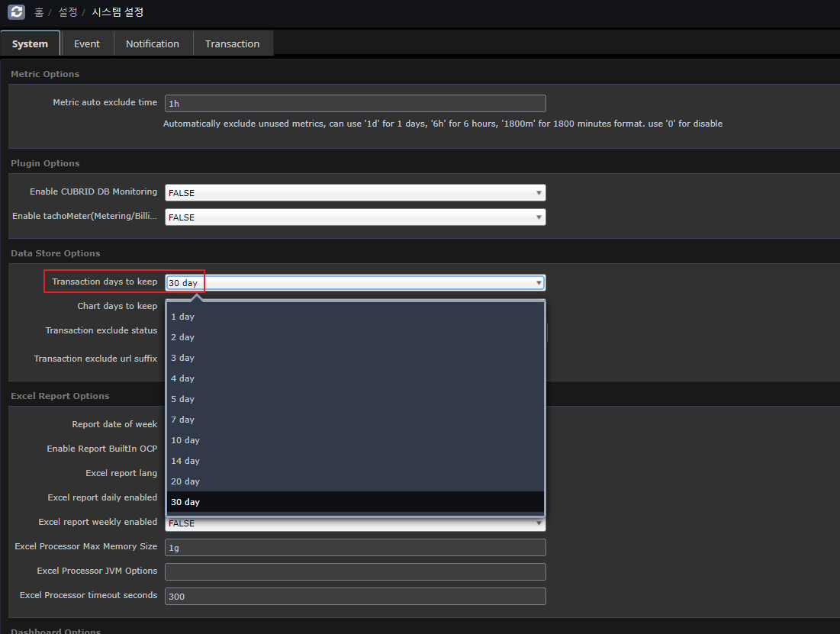Open the 설정 breadcrumb link

(68, 12)
